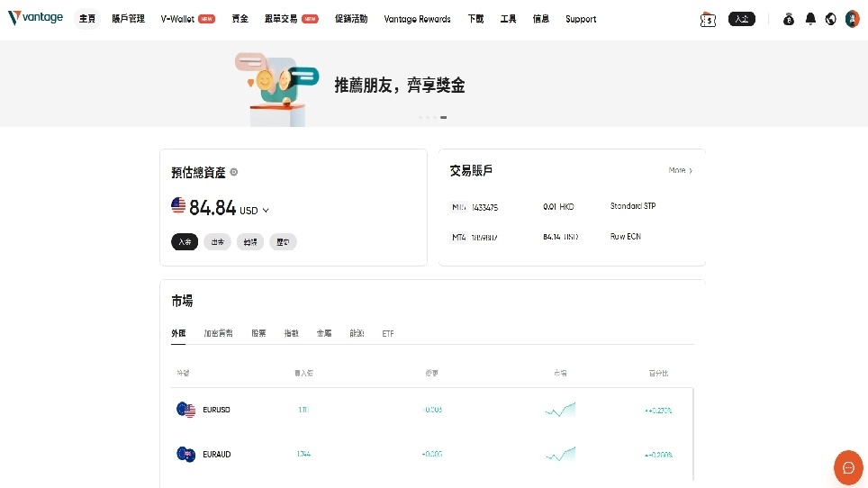Expand More in 交易賬戶 panel

click(681, 170)
